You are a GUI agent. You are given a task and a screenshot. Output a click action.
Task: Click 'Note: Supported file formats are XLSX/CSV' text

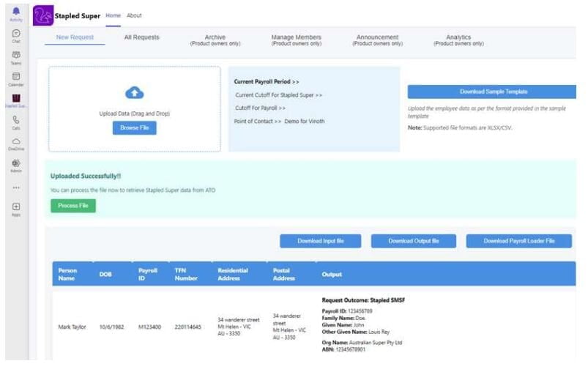point(460,128)
